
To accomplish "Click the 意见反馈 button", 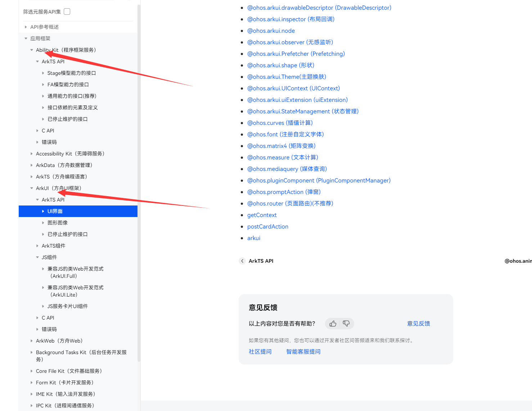I will [418, 324].
